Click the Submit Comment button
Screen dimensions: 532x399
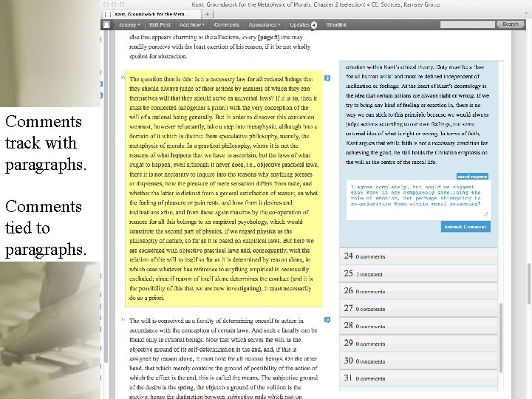pyautogui.click(x=465, y=227)
